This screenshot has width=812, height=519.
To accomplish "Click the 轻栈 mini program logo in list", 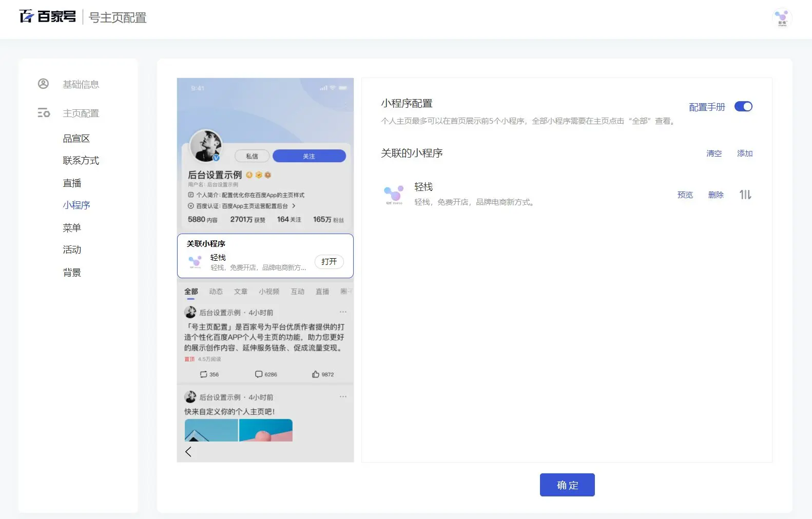I will point(394,195).
